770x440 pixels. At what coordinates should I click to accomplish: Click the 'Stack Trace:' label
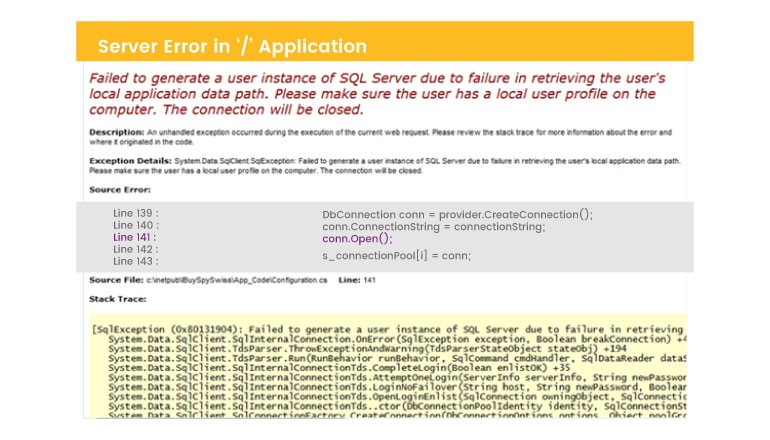pyautogui.click(x=118, y=299)
